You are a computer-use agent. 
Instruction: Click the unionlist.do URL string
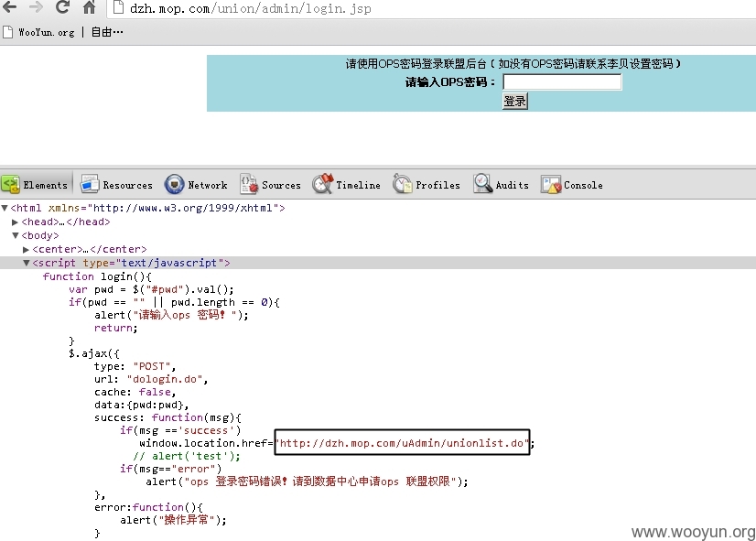point(402,443)
